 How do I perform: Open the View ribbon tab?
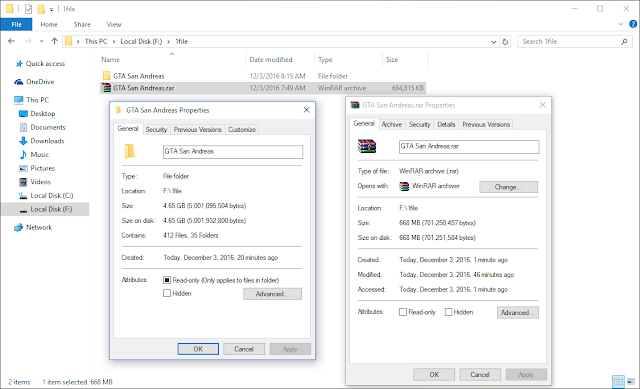click(114, 24)
